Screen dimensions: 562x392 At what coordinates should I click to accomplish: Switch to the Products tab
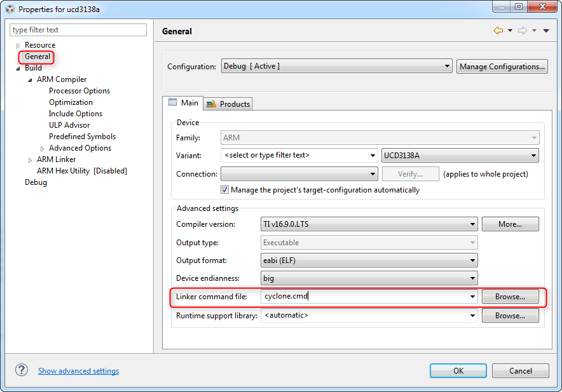click(x=228, y=104)
